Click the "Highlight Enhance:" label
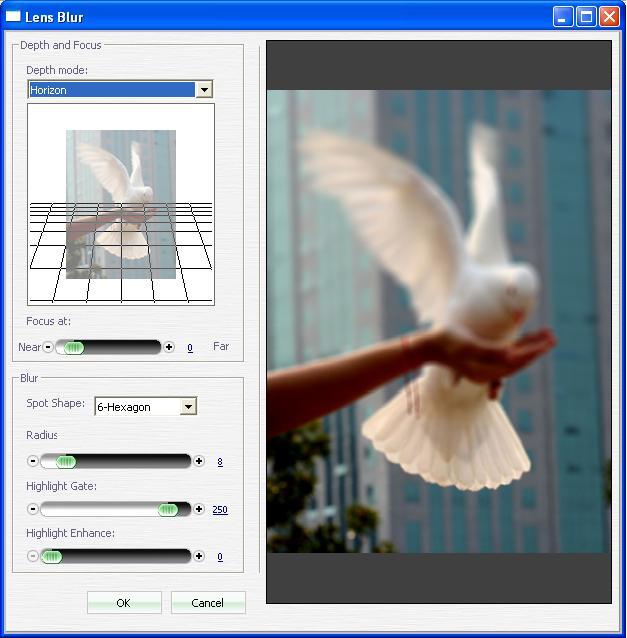This screenshot has width=627, height=638. (x=70, y=533)
